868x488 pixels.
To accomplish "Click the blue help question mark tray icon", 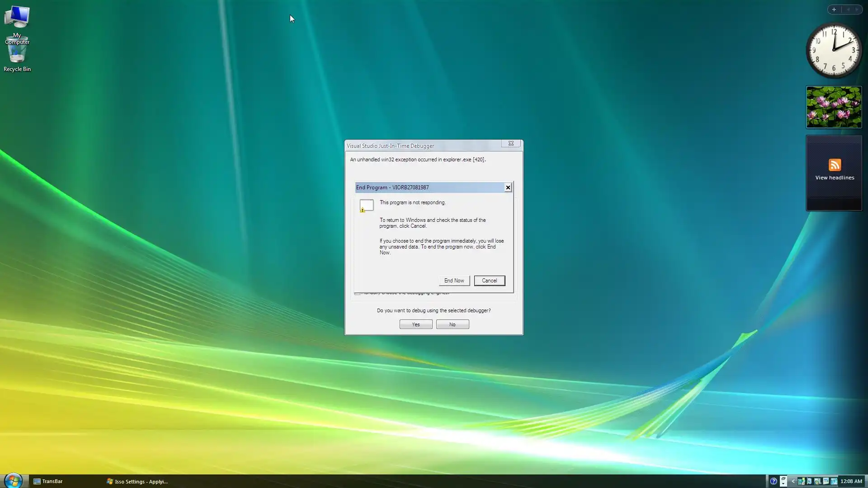I will [x=774, y=481].
